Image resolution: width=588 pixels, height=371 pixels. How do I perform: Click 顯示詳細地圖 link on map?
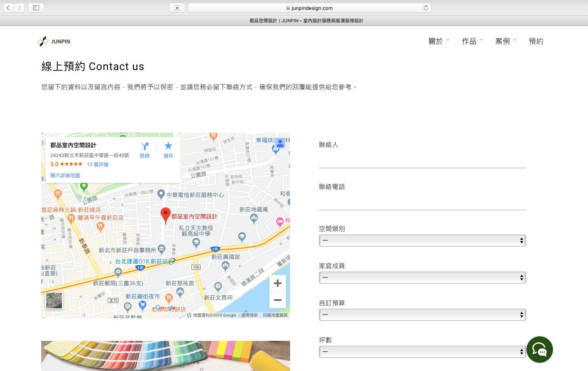(x=65, y=176)
